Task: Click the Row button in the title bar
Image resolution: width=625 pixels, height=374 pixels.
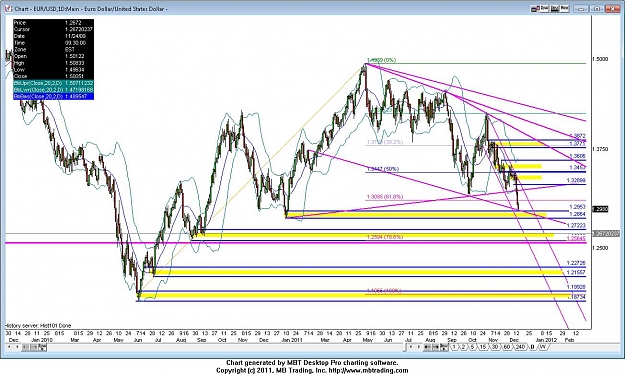Action: (x=564, y=8)
